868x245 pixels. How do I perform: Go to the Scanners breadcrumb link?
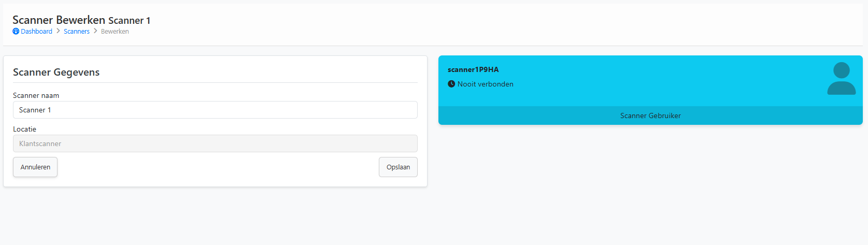pyautogui.click(x=77, y=32)
